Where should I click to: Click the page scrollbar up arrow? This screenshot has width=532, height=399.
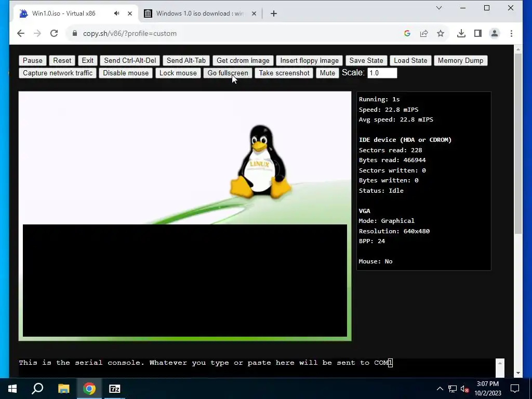518,49
